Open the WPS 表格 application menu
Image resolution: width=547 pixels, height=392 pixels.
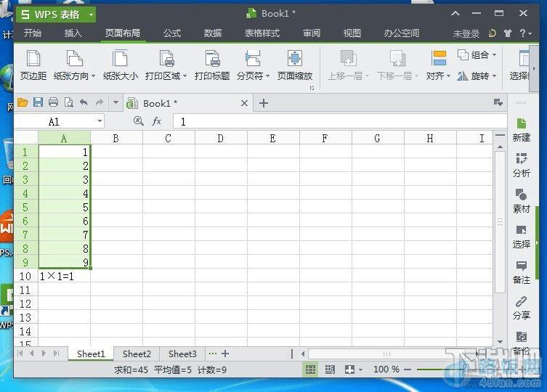56,15
